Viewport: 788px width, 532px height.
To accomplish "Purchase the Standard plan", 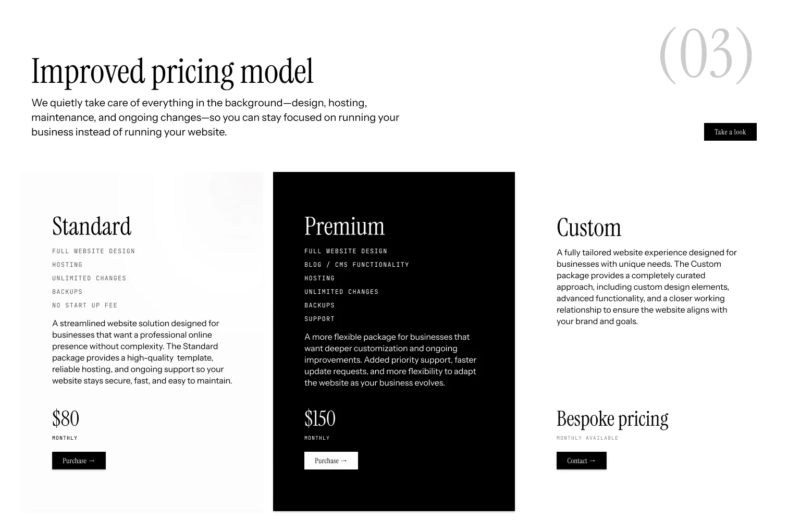I will pos(79,461).
